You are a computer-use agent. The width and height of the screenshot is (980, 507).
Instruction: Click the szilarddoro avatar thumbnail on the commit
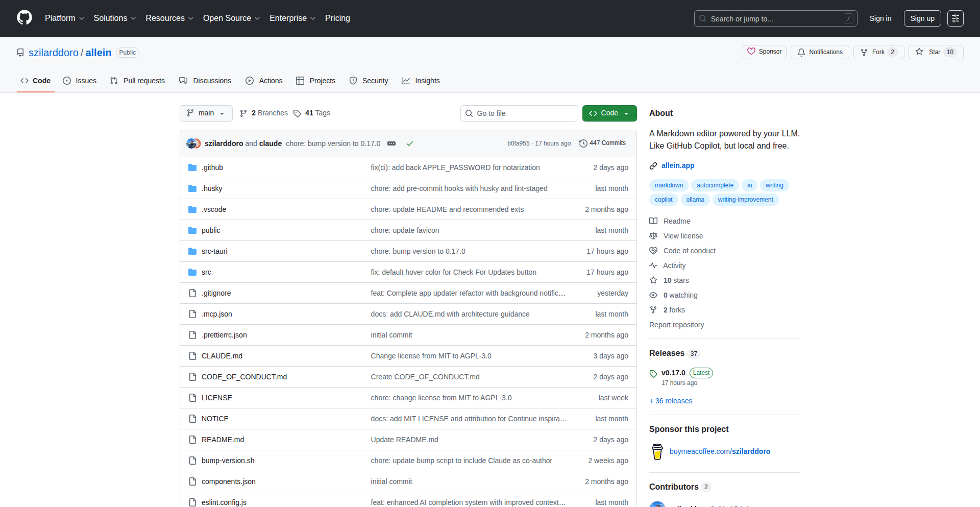coord(193,143)
